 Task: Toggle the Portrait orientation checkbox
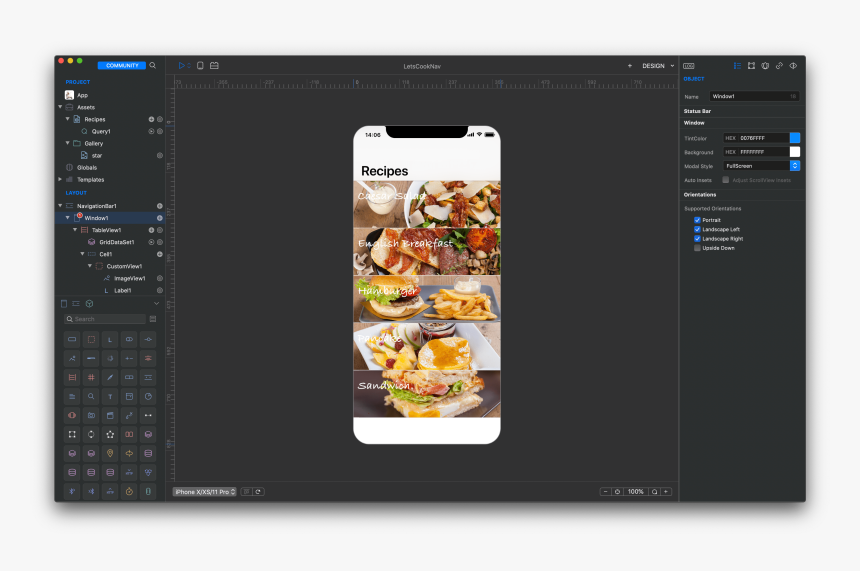click(x=697, y=220)
